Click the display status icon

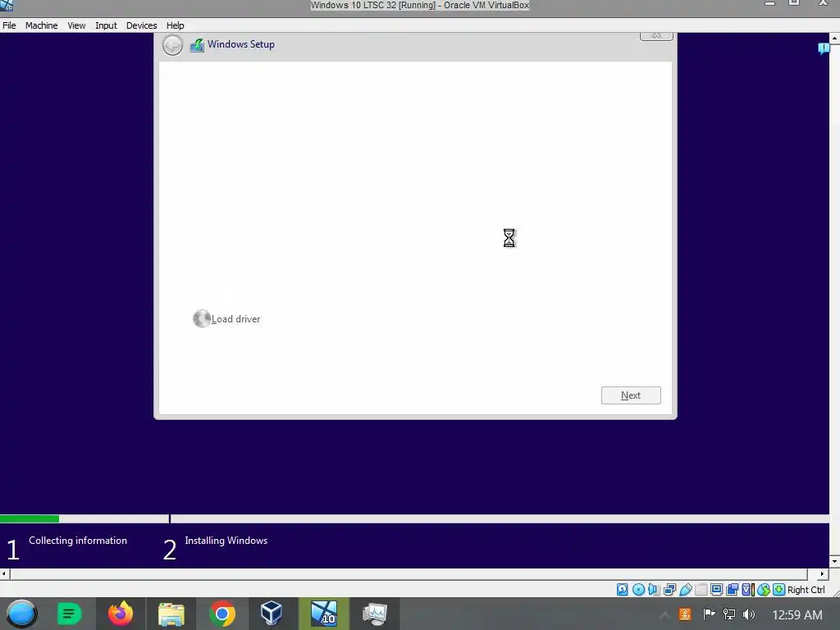point(716,590)
